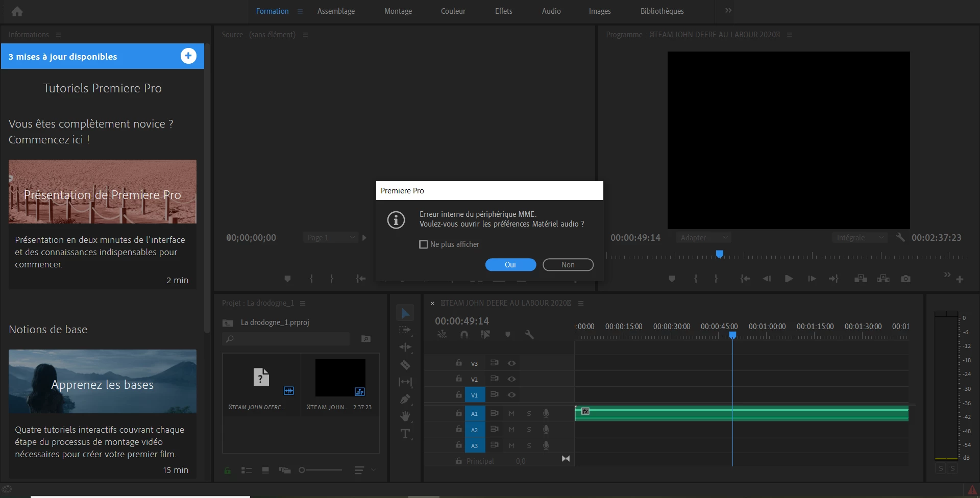Open Program monitor settings wrench
This screenshot has height=498, width=980.
pos(900,237)
